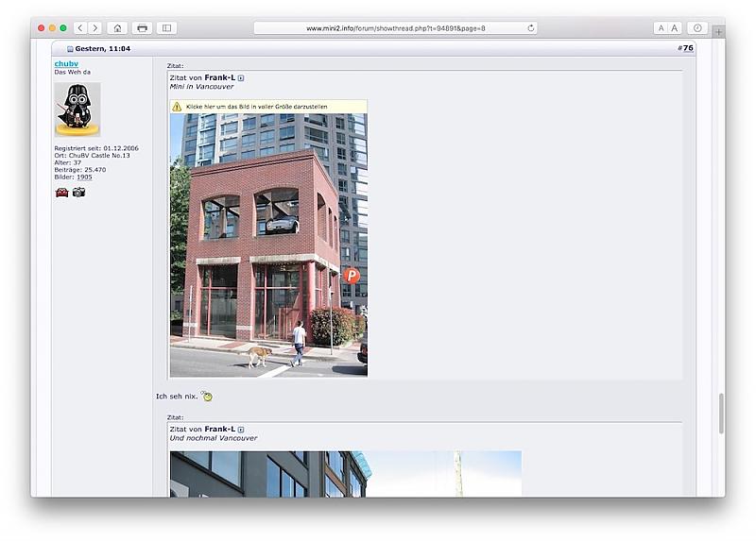Open chubv's user profile link
Viewport: 756px width, 541px height.
66,63
